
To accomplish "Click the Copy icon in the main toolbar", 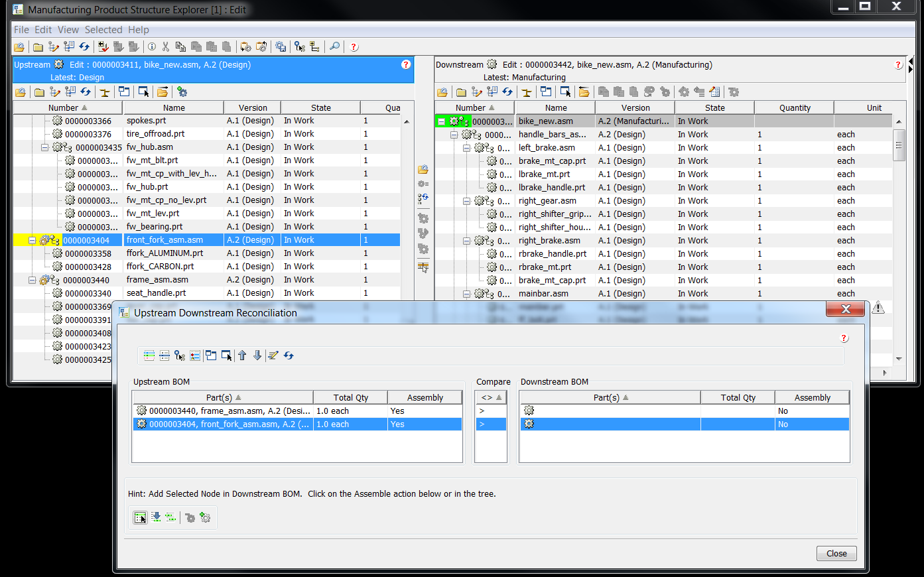I will (181, 46).
